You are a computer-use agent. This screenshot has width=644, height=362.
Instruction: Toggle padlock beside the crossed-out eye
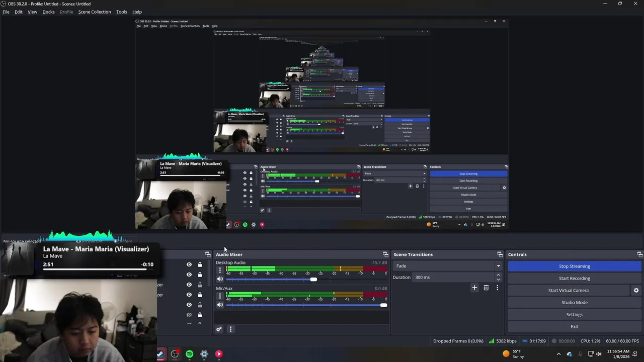pyautogui.click(x=200, y=315)
